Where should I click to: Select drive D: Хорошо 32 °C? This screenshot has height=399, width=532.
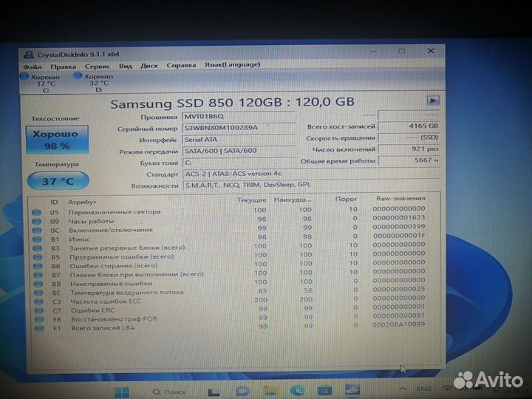click(x=94, y=83)
